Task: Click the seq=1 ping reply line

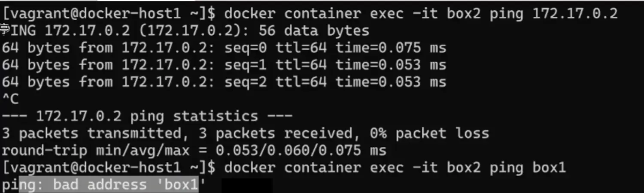Action: click(x=224, y=65)
